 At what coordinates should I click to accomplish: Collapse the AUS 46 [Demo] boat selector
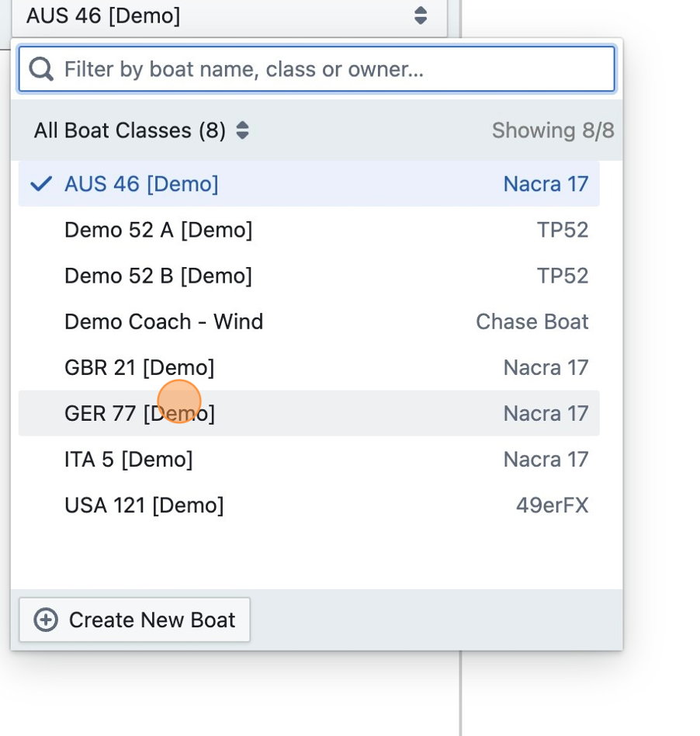(x=229, y=16)
